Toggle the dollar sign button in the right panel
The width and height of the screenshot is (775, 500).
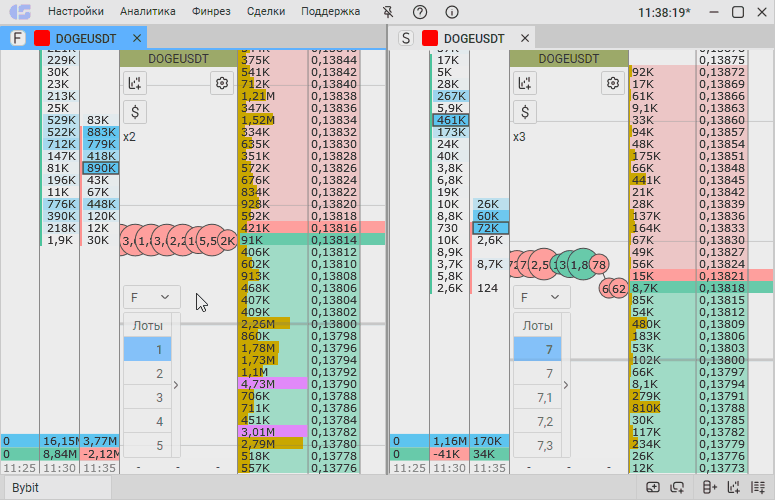525,112
